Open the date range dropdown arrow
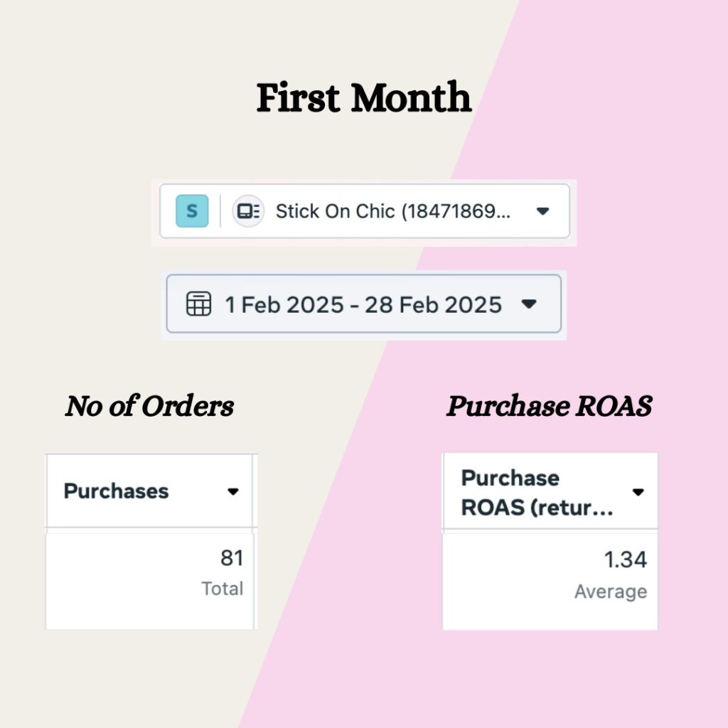 pyautogui.click(x=529, y=304)
